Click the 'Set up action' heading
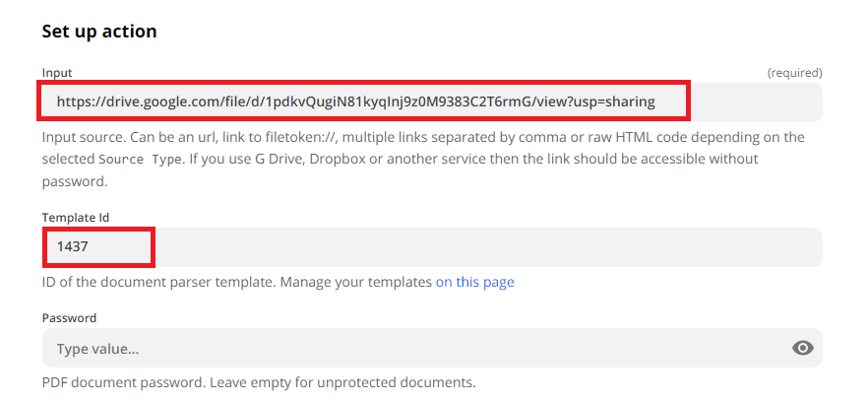Image resolution: width=868 pixels, height=403 pixels. pyautogui.click(x=99, y=32)
